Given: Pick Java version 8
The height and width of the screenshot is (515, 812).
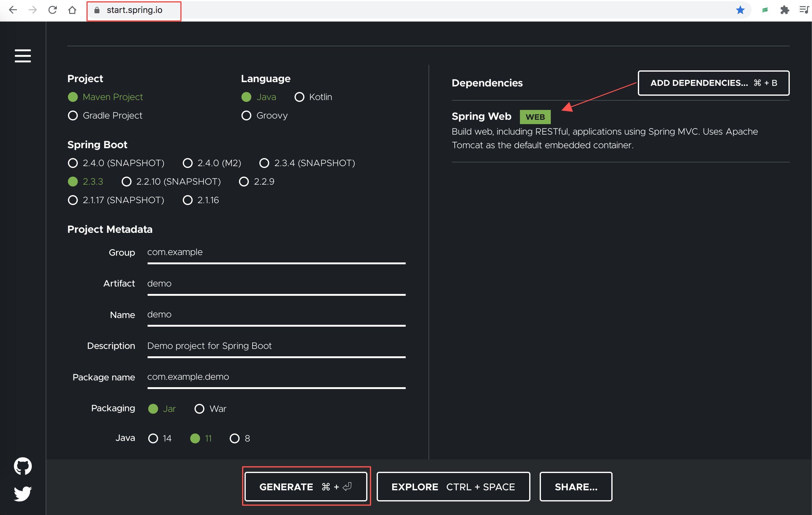Looking at the screenshot, I should [234, 438].
